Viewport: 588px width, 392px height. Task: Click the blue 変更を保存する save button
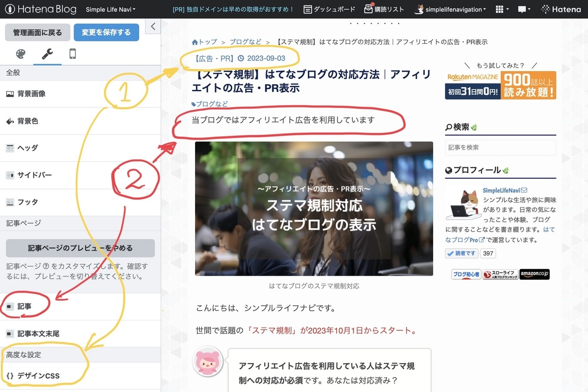click(107, 32)
